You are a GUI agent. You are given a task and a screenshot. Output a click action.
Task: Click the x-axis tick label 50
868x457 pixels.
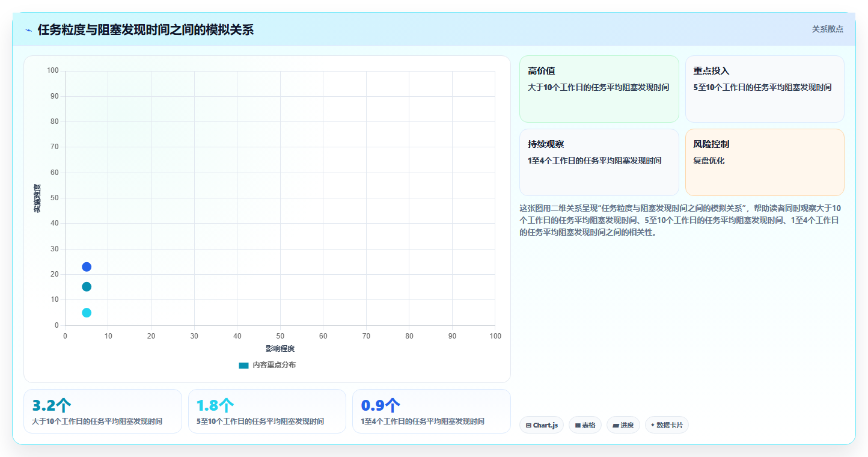(280, 336)
